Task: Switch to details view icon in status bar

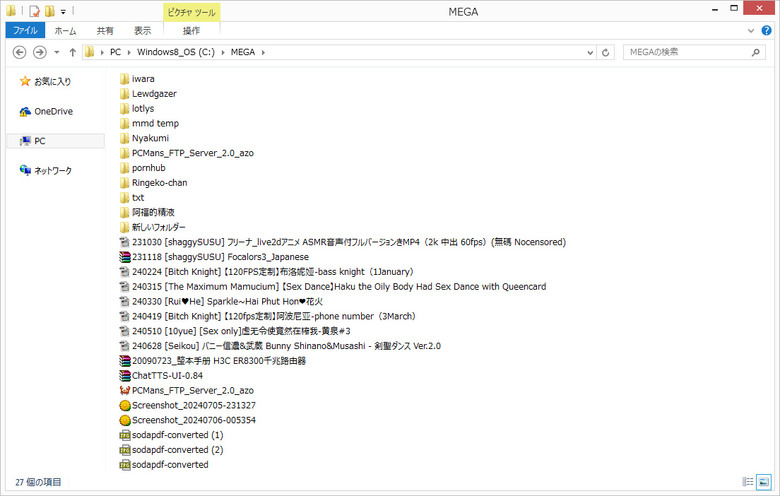Action: [748, 482]
